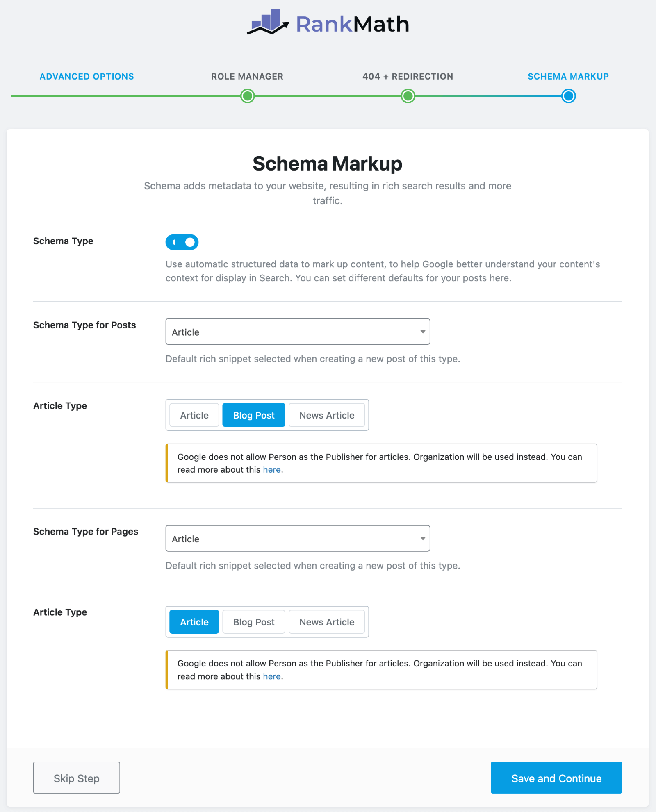
Task: Toggle the Schema Type switch
Action: point(182,242)
